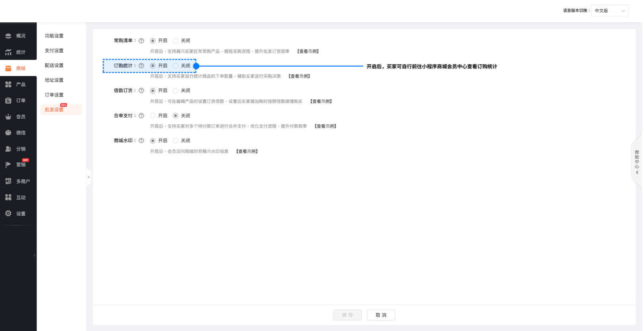
Task: Open the 订单 orders icon
Action: click(8, 100)
